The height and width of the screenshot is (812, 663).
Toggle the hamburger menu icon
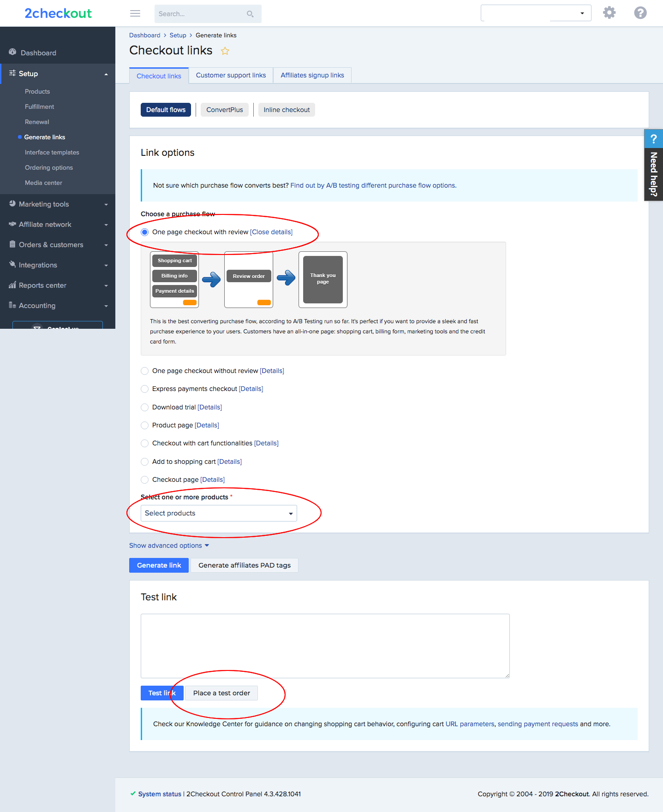[135, 13]
